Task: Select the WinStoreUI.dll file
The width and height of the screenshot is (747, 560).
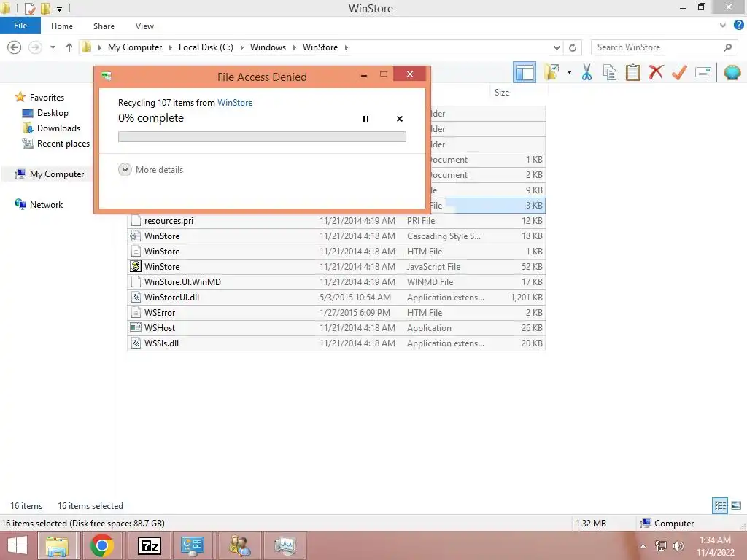Action: [x=336, y=297]
